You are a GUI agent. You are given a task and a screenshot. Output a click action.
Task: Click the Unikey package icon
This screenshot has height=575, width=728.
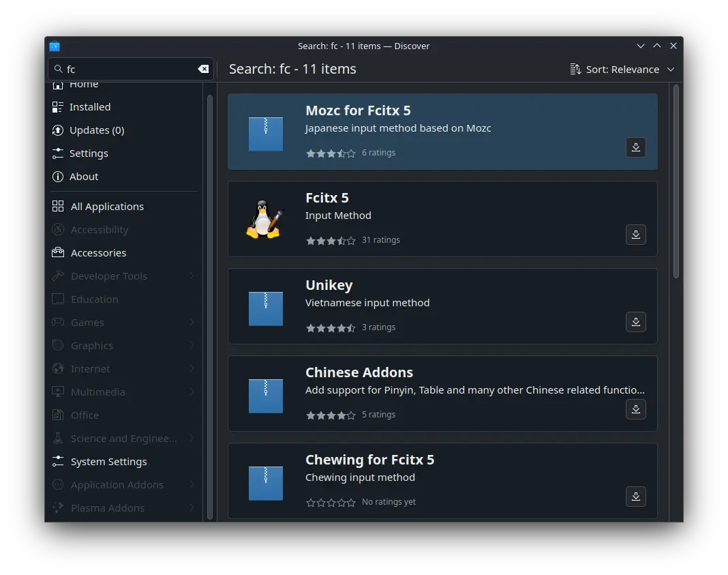(266, 308)
